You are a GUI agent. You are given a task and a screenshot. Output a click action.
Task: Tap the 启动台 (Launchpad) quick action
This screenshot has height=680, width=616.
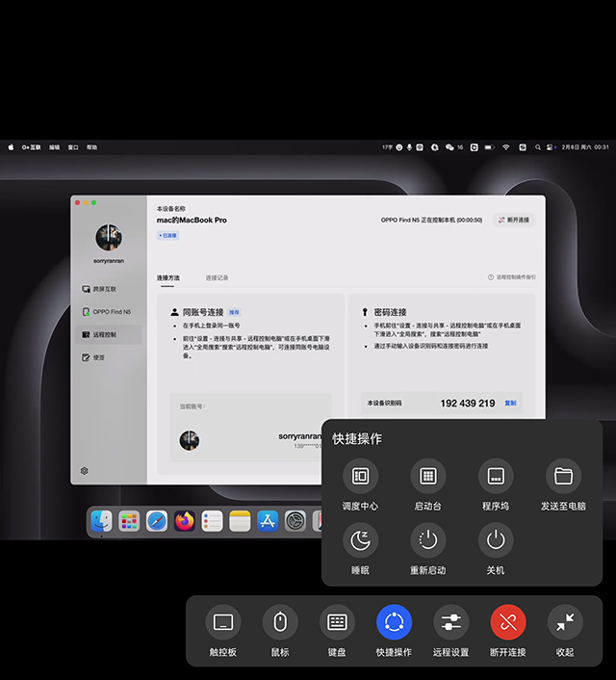428,476
